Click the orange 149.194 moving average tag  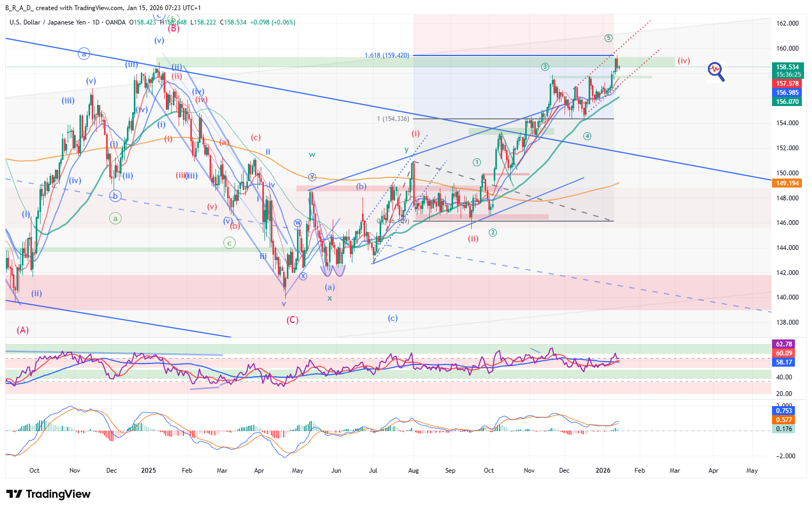tap(787, 183)
